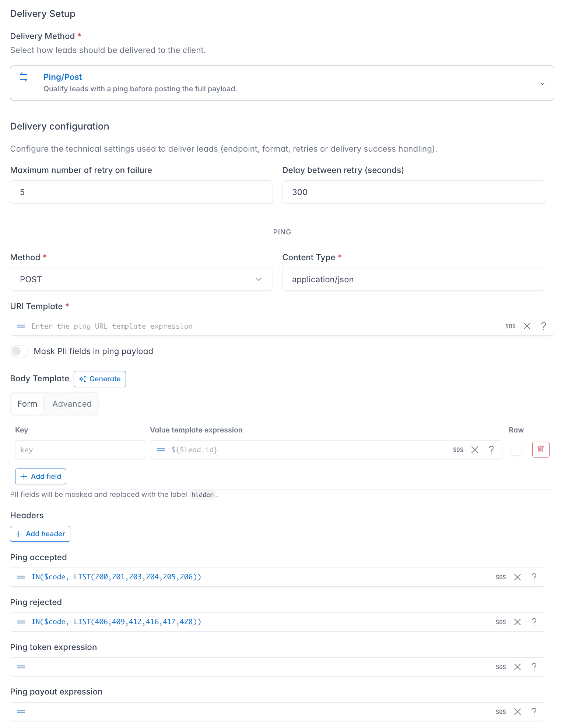Click SOS icon in Ping payout expression
The image size is (565, 728).
point(501,712)
